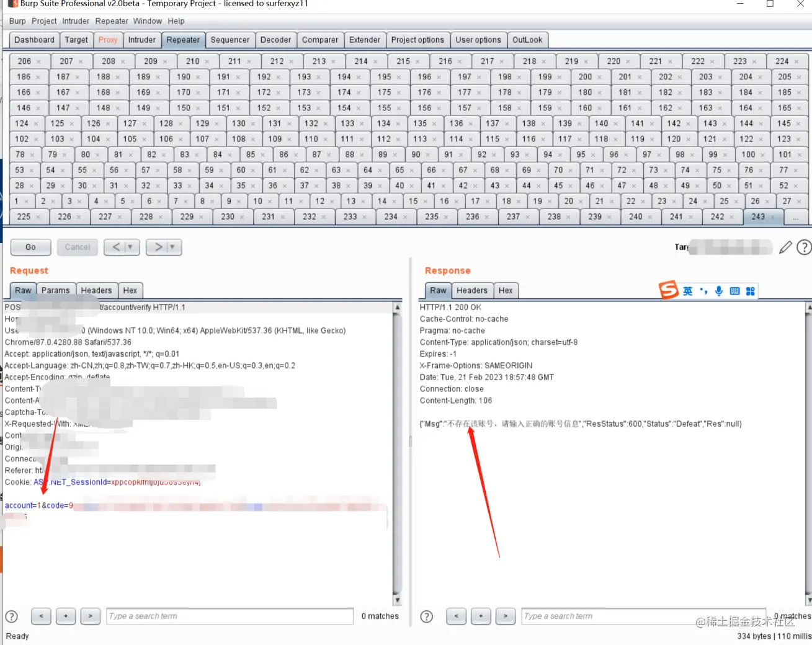This screenshot has width=812, height=645.
Task: Open the Window menu
Action: click(x=148, y=21)
